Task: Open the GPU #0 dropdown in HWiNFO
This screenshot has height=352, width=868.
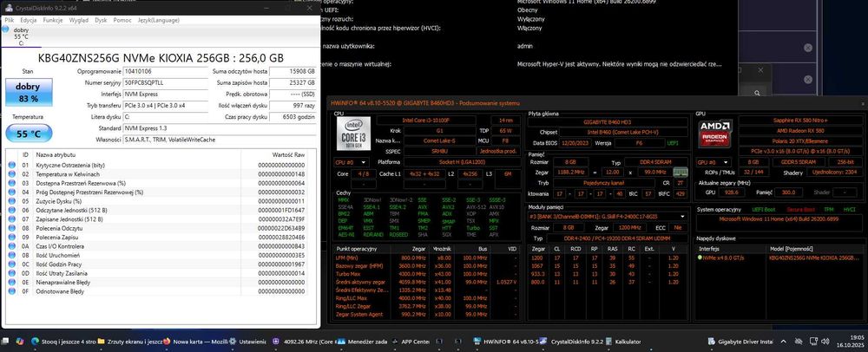Action: click(713, 162)
